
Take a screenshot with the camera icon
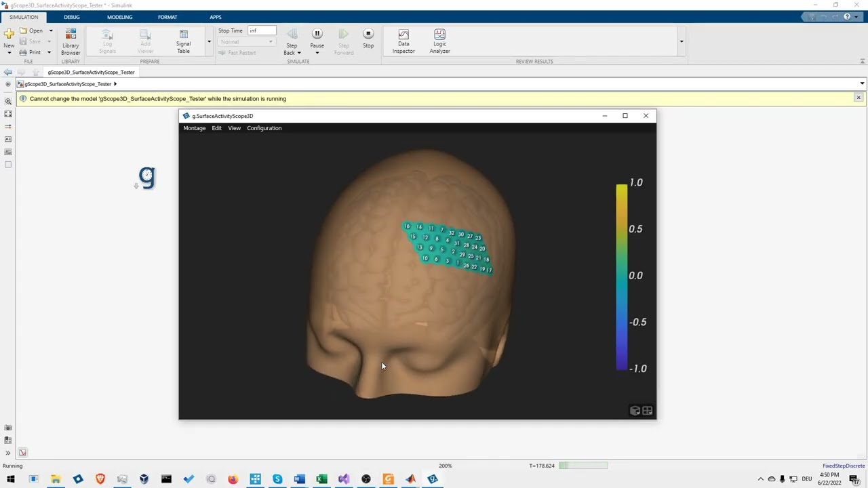pos(8,428)
